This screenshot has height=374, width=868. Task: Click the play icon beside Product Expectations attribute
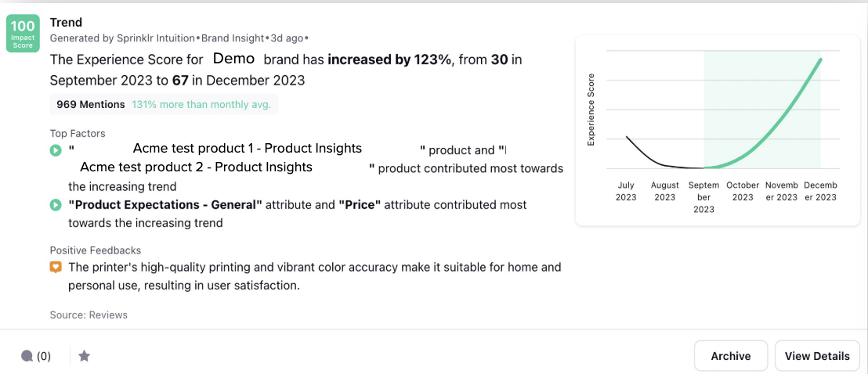pyautogui.click(x=55, y=205)
